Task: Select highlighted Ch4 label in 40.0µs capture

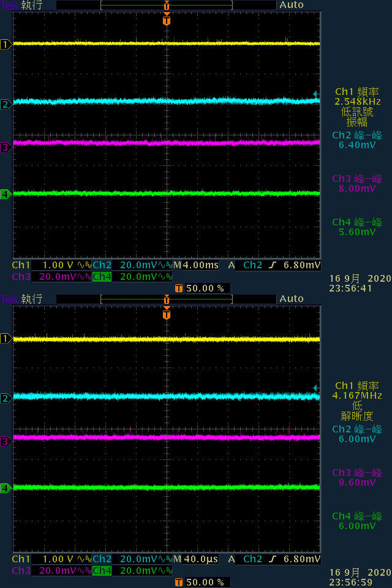Action: pyautogui.click(x=102, y=571)
